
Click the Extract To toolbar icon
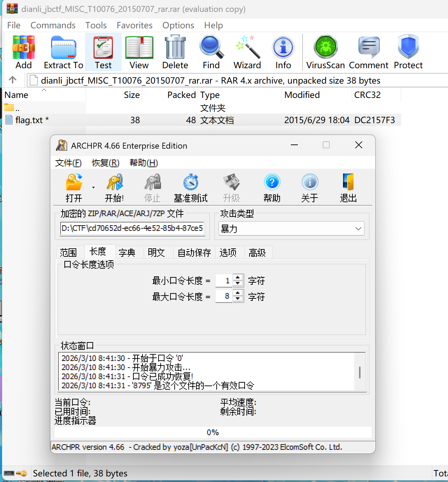click(x=63, y=48)
